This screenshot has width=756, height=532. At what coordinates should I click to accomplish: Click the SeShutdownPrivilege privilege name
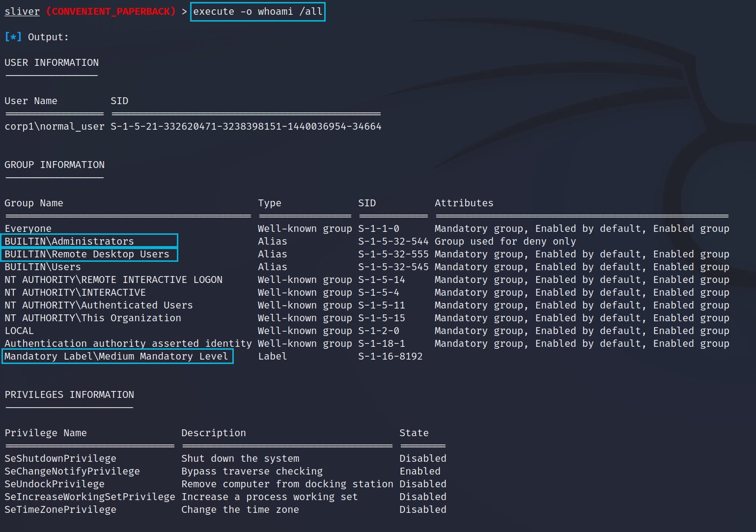tap(60, 458)
